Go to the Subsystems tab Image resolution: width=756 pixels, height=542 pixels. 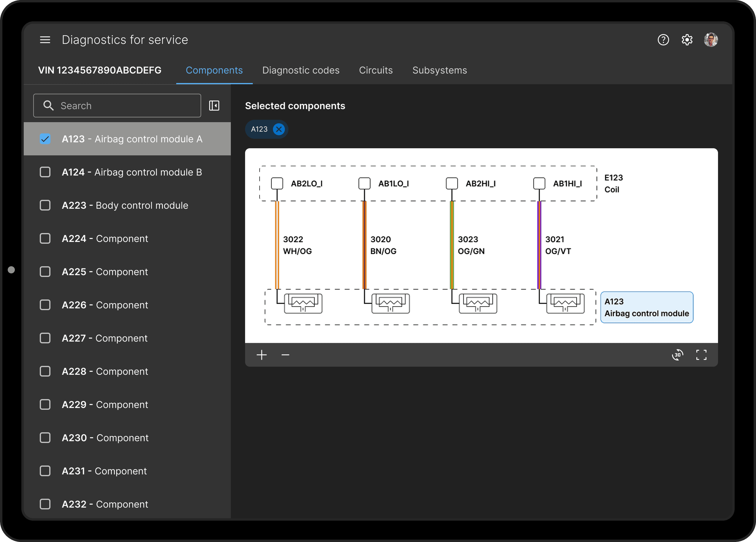click(439, 70)
